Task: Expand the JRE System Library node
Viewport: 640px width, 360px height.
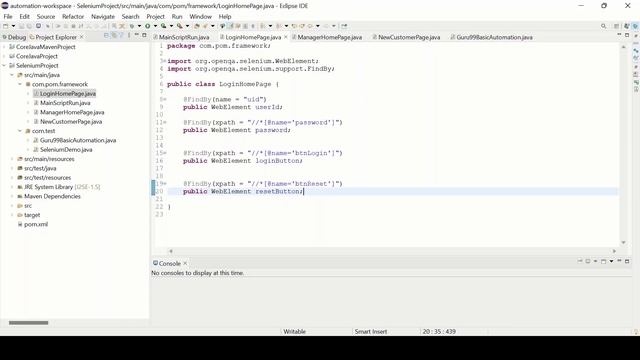Action: pos(12,187)
